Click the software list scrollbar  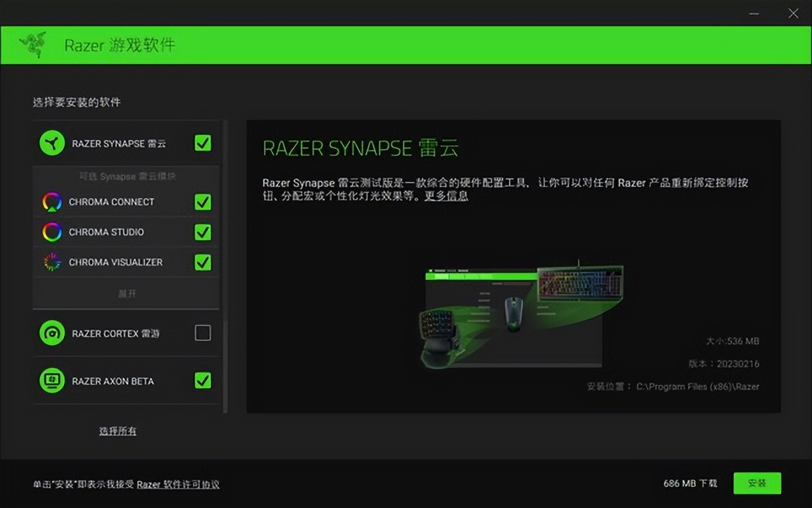pos(225,266)
